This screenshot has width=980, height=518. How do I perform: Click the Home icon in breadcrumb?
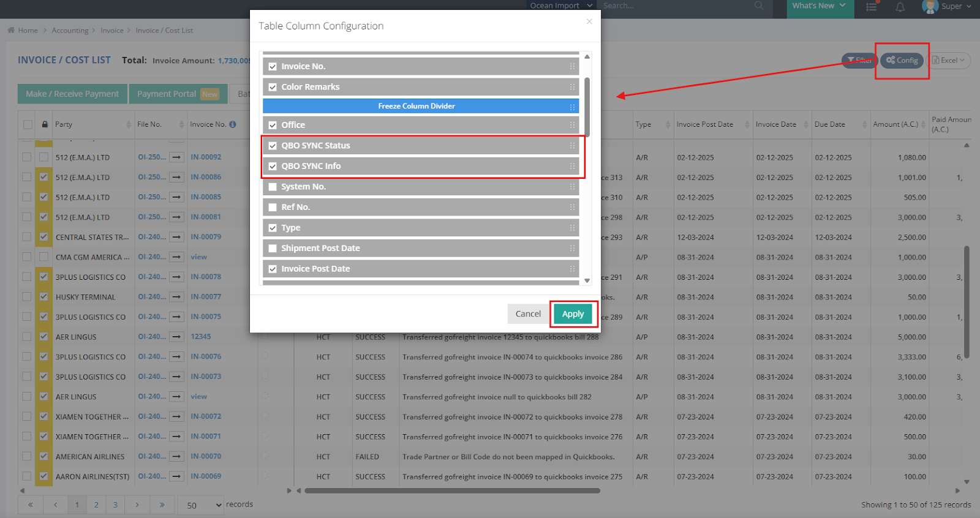tap(11, 30)
